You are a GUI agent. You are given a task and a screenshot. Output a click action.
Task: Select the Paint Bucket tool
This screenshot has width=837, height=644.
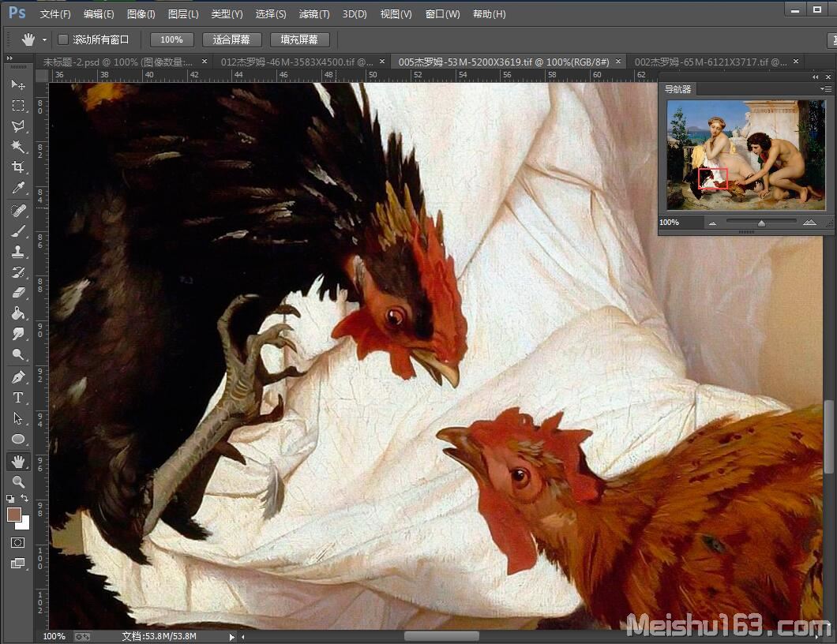(x=17, y=313)
